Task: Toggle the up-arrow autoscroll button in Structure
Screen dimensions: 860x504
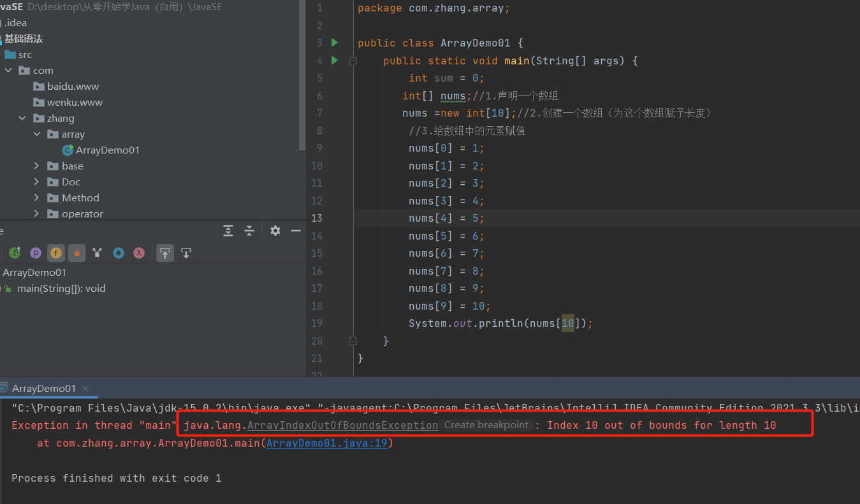Action: coord(165,253)
